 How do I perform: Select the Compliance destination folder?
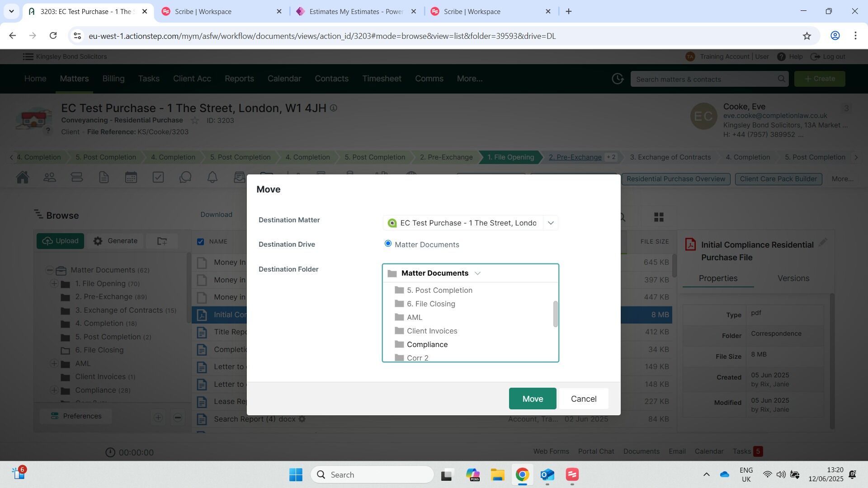point(427,344)
